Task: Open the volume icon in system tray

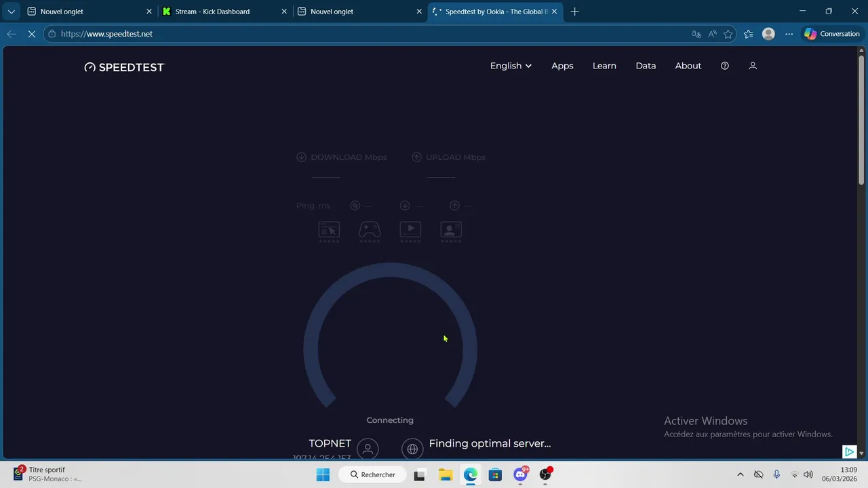Action: pos(808,474)
